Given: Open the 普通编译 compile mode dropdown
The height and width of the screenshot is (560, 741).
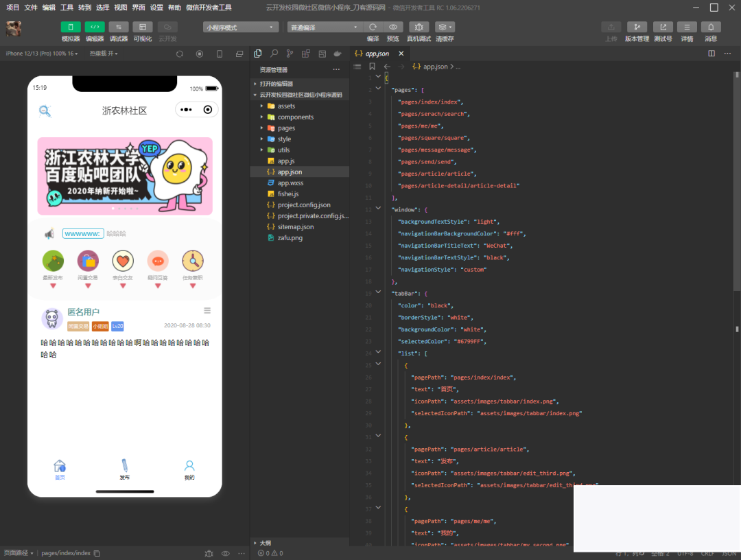Looking at the screenshot, I should [325, 27].
